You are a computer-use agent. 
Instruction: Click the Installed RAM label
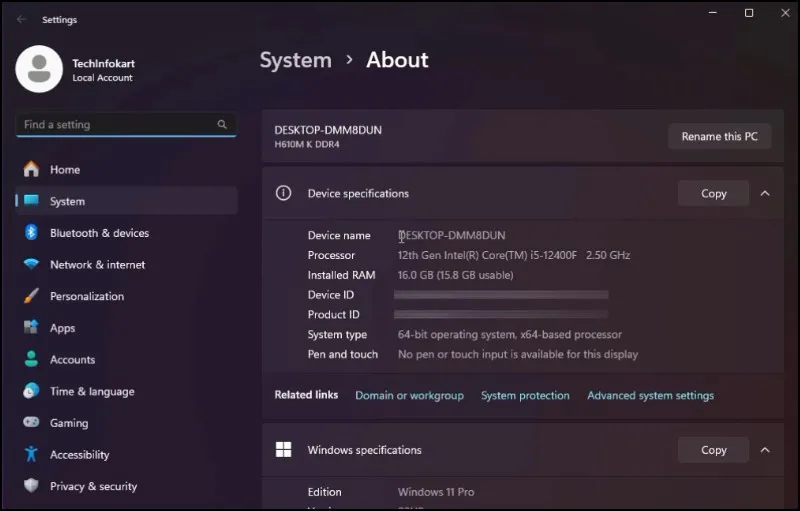point(341,275)
